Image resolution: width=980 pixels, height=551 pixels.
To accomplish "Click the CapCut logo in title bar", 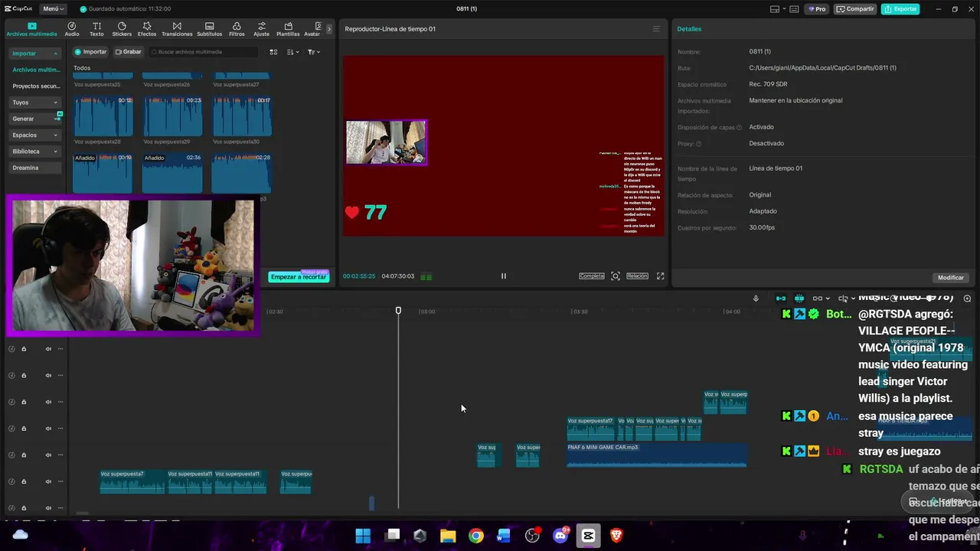I will tap(18, 9).
